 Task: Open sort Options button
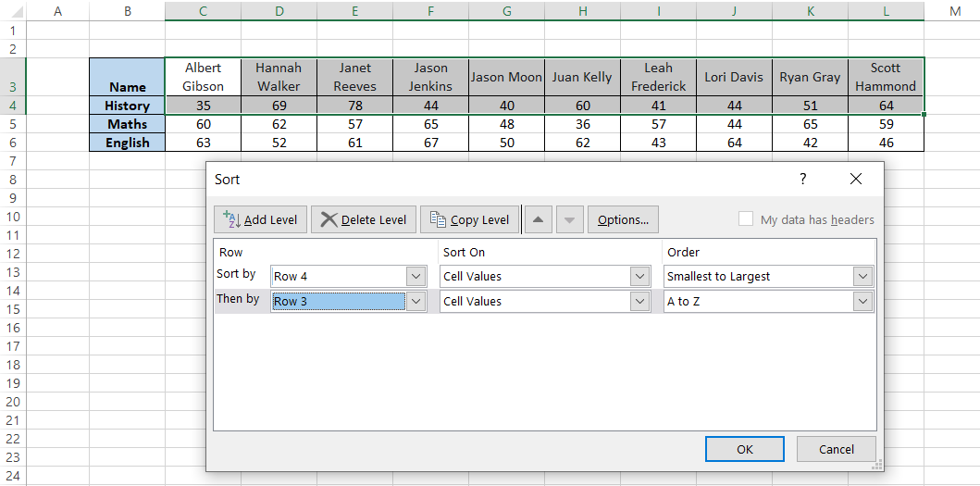point(623,219)
